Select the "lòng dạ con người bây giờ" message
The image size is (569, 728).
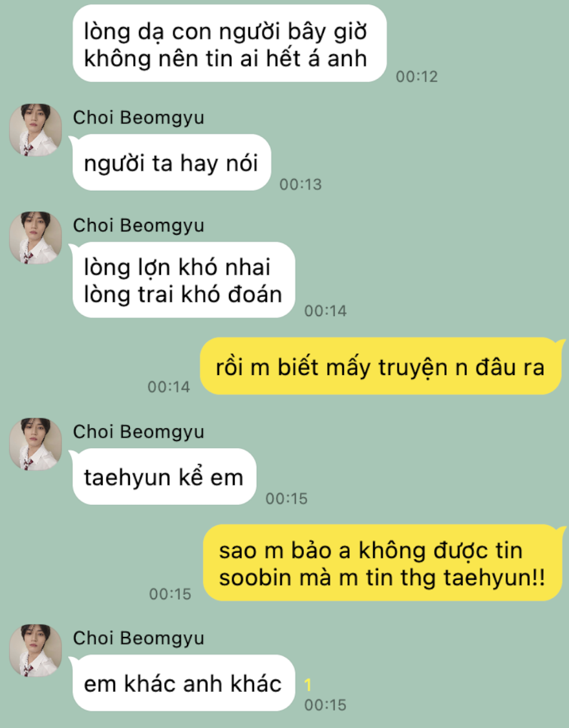(x=230, y=44)
